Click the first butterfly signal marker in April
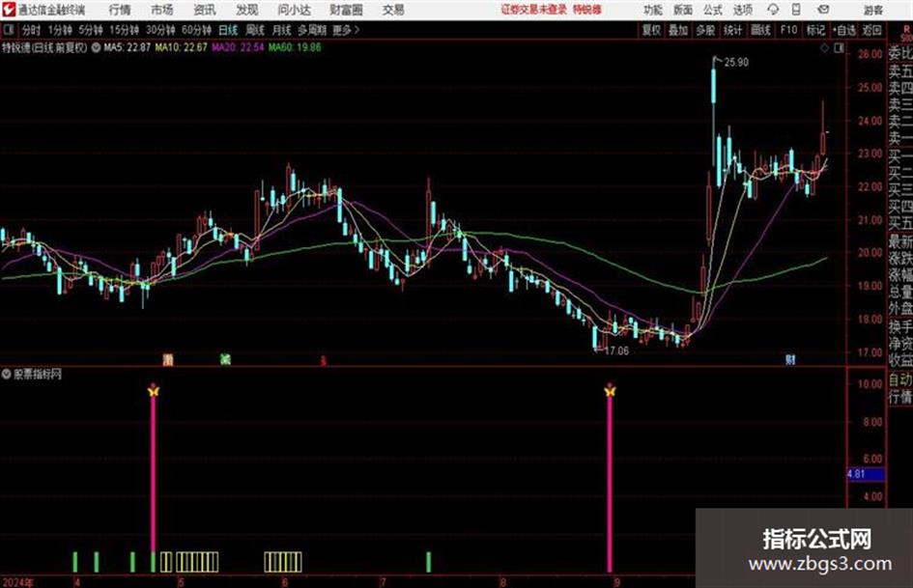The image size is (913, 588). click(x=153, y=391)
